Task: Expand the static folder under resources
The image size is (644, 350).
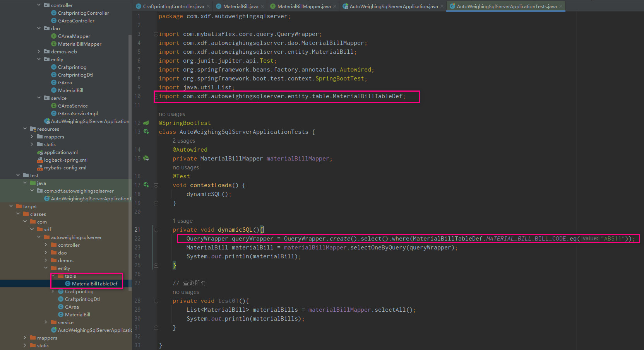Action: pos(32,144)
